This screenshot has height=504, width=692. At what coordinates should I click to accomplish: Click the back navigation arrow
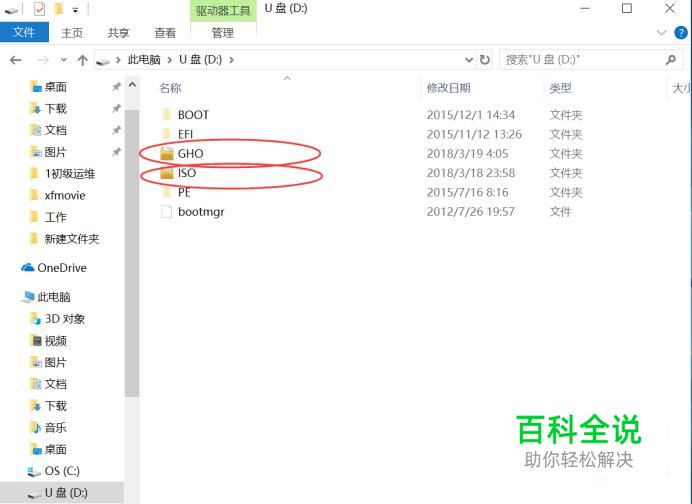pyautogui.click(x=16, y=60)
